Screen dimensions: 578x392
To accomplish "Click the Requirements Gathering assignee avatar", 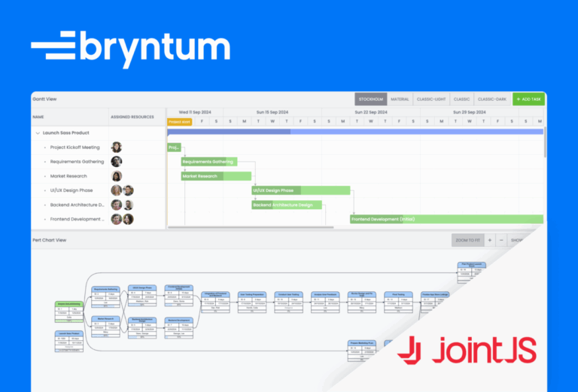I will click(117, 162).
